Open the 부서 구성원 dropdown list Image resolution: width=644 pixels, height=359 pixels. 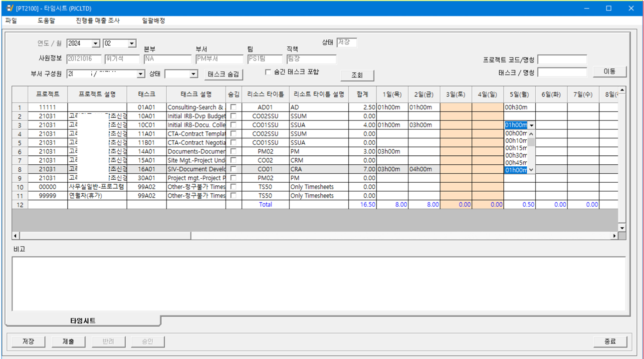pos(141,74)
